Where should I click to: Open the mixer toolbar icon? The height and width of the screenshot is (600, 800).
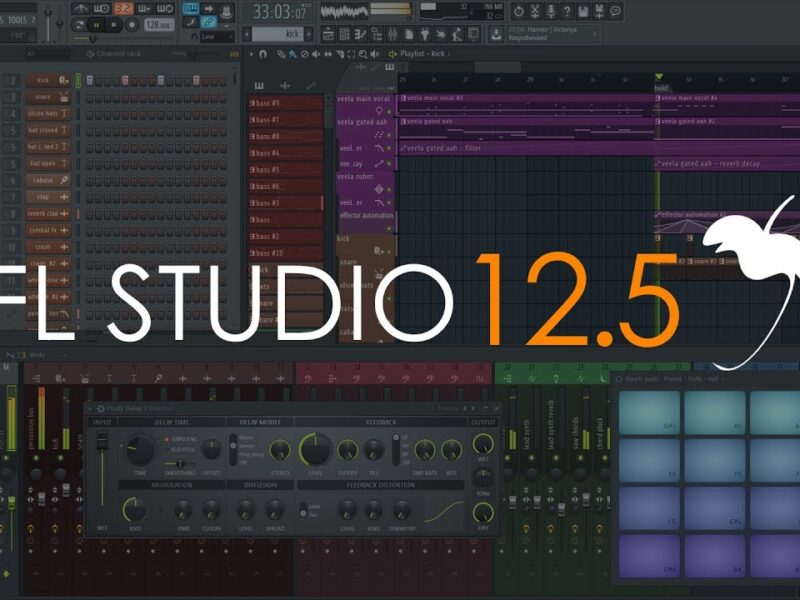point(392,34)
